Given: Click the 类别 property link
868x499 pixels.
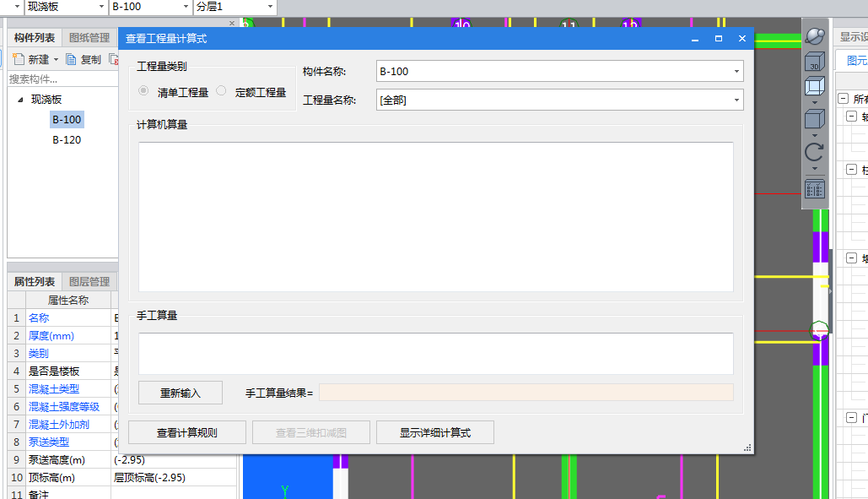Looking at the screenshot, I should 39,353.
